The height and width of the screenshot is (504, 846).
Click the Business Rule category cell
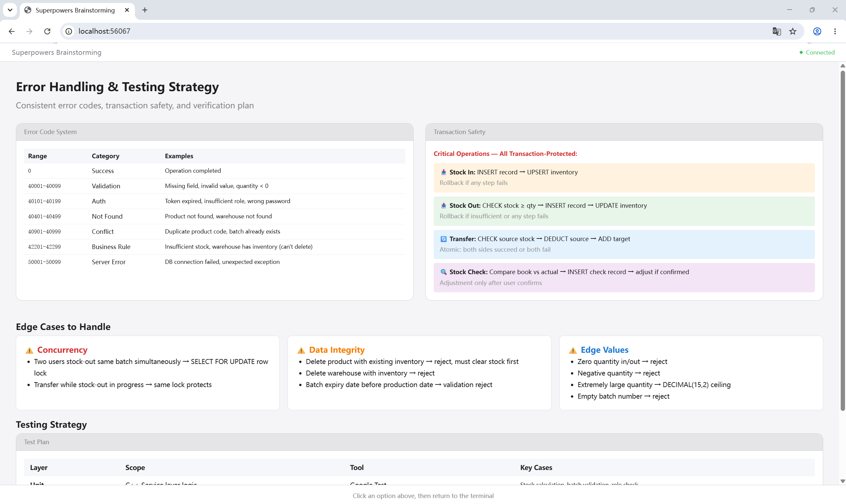pos(111,247)
